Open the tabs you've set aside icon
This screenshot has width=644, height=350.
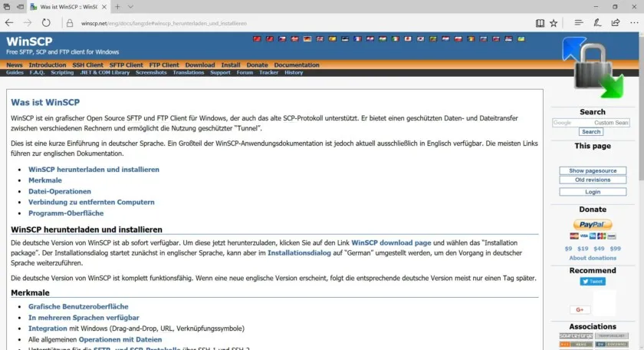point(7,7)
